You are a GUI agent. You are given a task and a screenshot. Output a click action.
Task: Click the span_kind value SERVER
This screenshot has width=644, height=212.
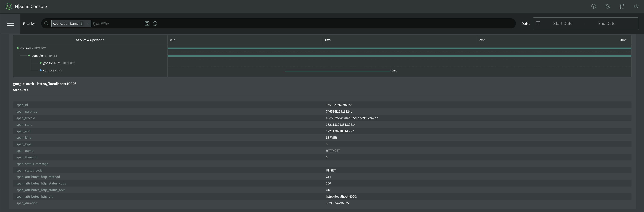331,138
